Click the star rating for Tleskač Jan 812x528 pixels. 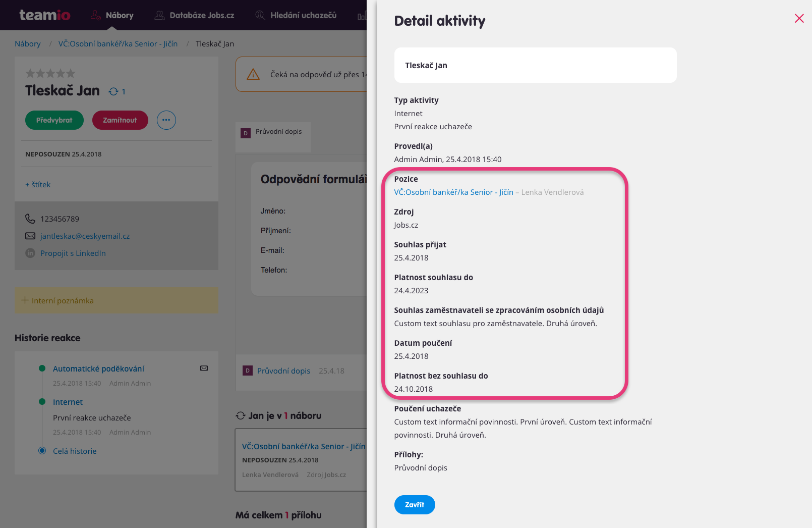click(50, 74)
